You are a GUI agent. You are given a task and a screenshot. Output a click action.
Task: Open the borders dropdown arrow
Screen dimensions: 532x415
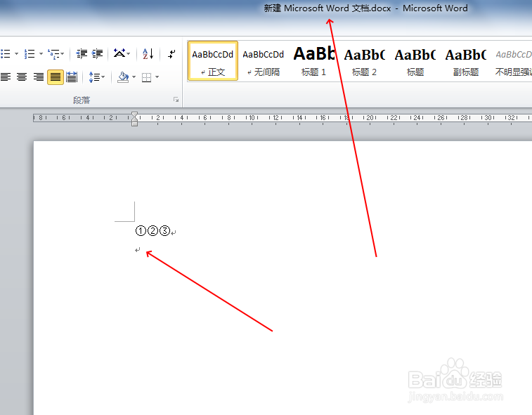pyautogui.click(x=157, y=77)
